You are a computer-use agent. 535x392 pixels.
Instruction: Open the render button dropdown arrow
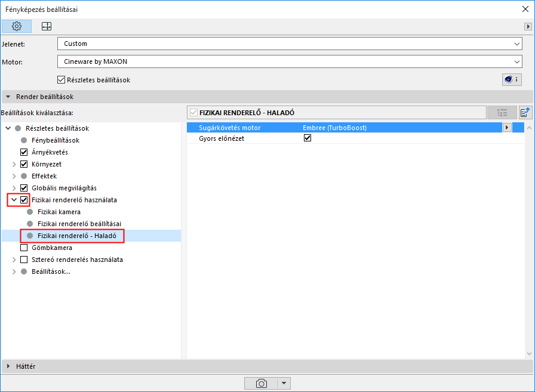(284, 383)
